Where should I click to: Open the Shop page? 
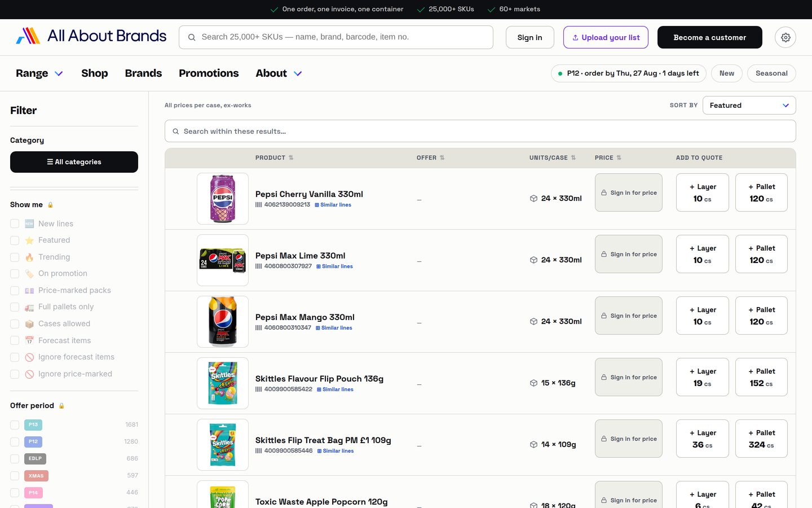pyautogui.click(x=95, y=73)
